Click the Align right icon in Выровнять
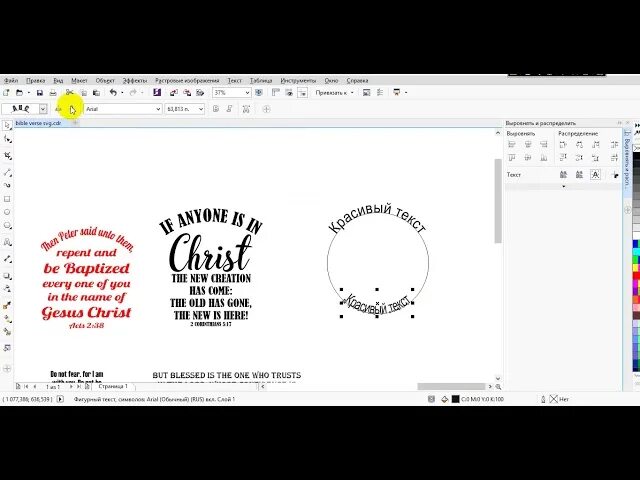 click(x=544, y=144)
